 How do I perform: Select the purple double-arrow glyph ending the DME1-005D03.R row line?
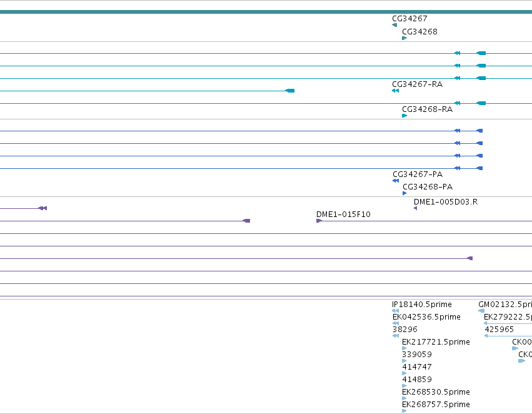click(x=43, y=208)
